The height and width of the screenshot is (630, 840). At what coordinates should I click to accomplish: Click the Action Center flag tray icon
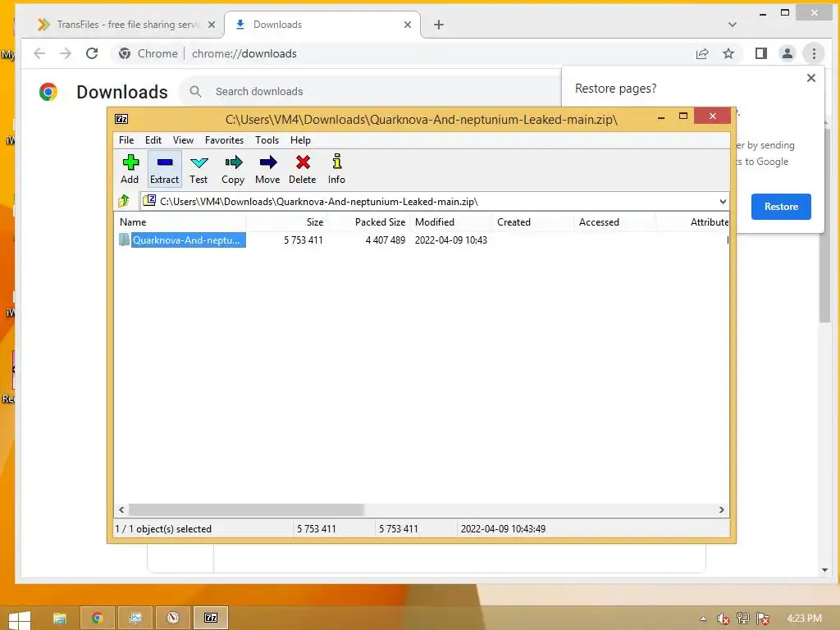pyautogui.click(x=763, y=619)
